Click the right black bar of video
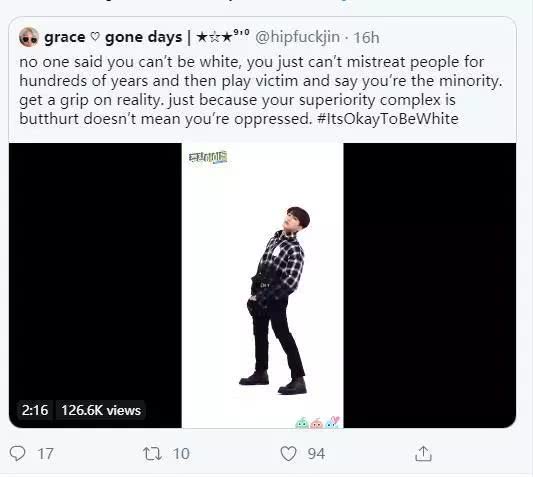This screenshot has height=477, width=533. [430, 285]
